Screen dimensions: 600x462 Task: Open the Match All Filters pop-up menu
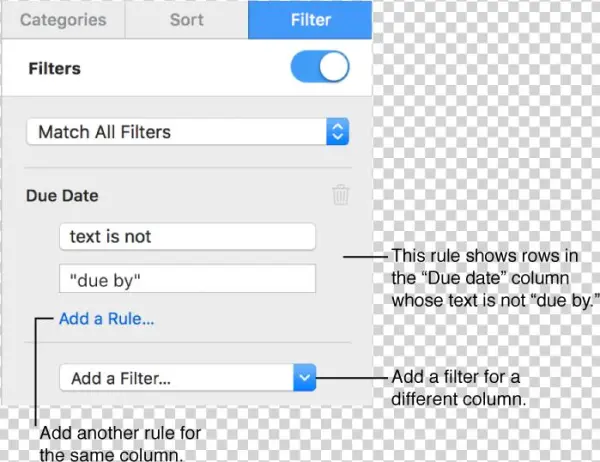[186, 131]
